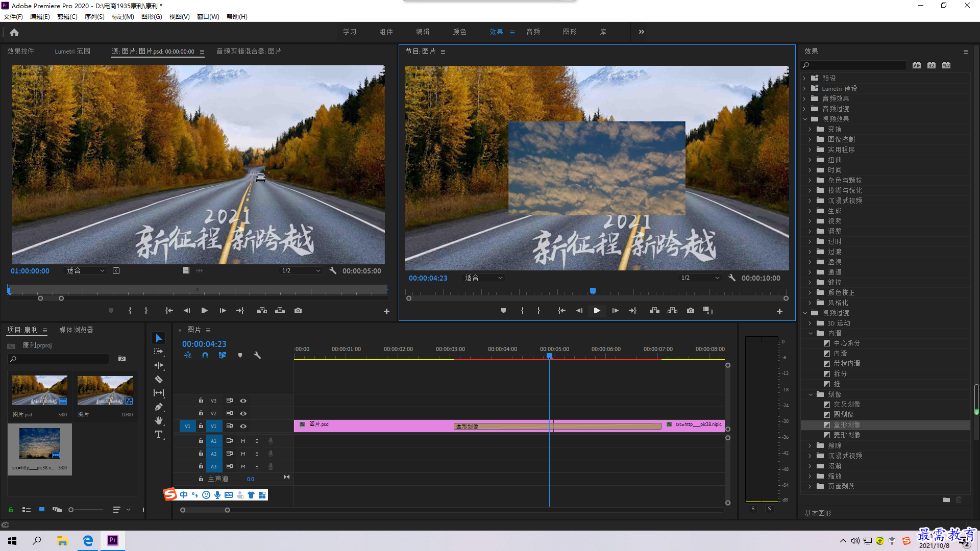Image resolution: width=980 pixels, height=551 pixels.
Task: Open the 序列(S) menu
Action: pyautogui.click(x=94, y=17)
